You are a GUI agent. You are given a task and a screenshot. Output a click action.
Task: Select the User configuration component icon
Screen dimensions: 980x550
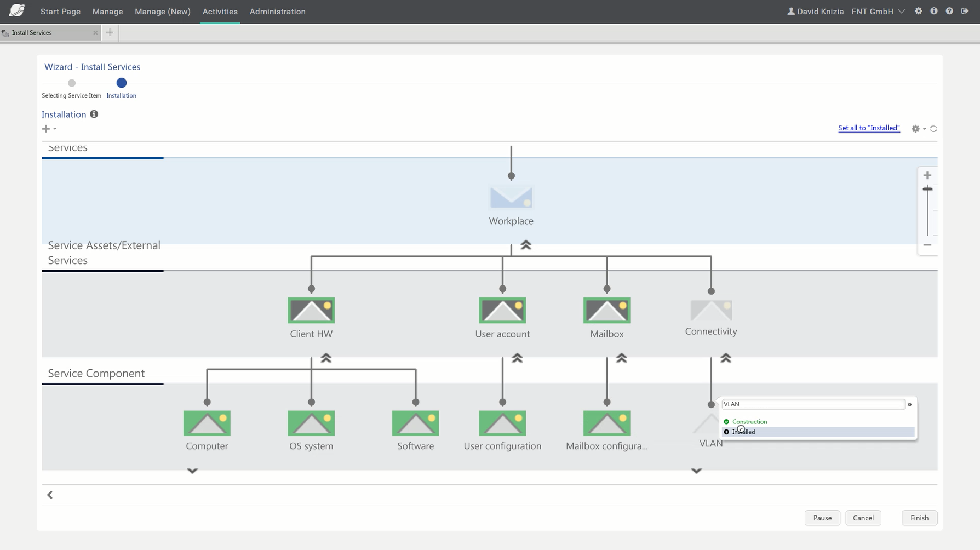click(x=502, y=423)
